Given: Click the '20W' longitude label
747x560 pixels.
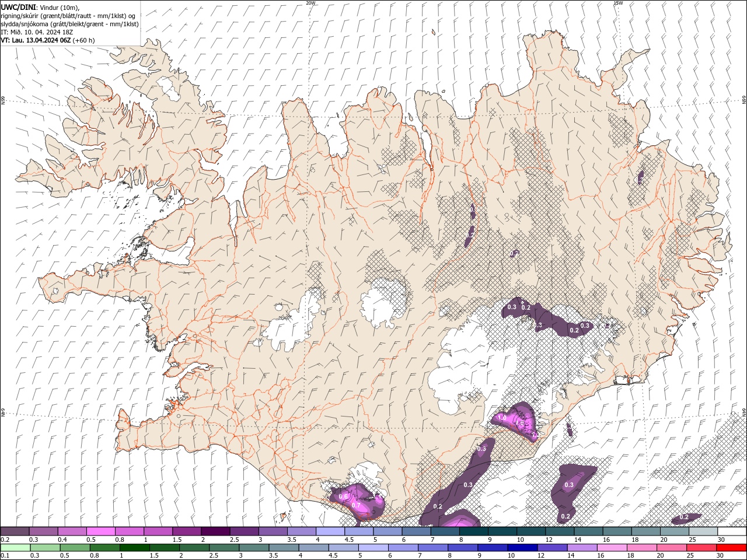Looking at the screenshot, I should (x=310, y=3).
